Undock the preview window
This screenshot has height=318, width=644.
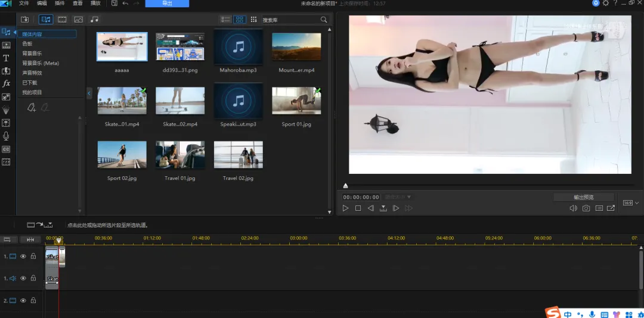coord(611,208)
